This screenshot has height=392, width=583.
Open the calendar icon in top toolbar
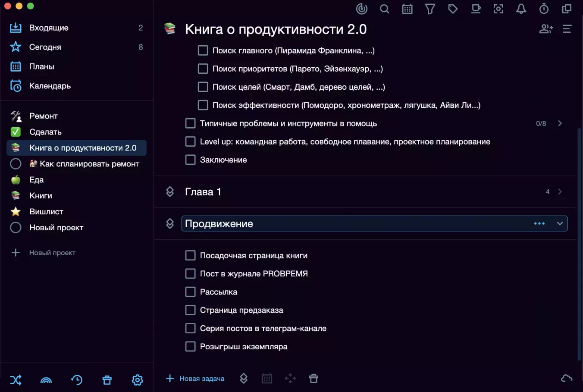click(x=407, y=9)
